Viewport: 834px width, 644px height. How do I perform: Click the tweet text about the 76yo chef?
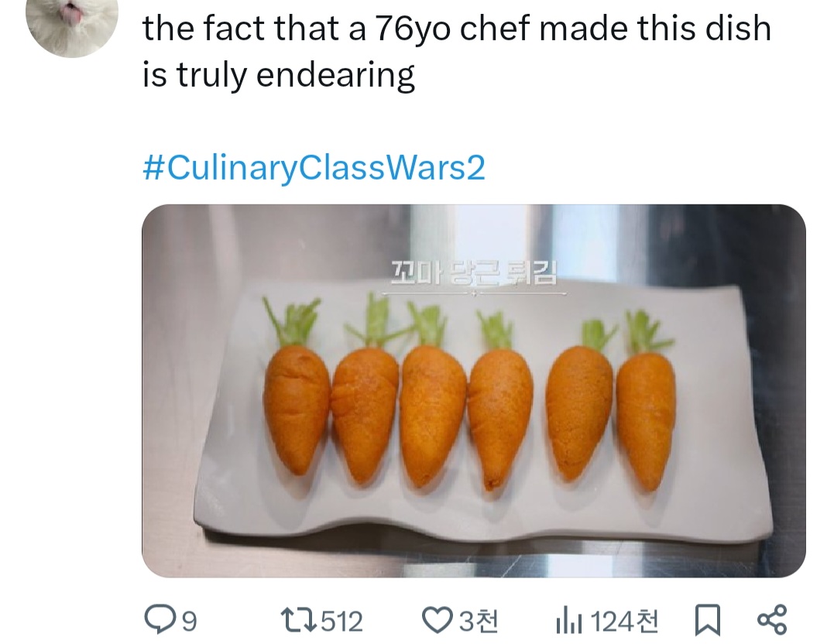[457, 29]
